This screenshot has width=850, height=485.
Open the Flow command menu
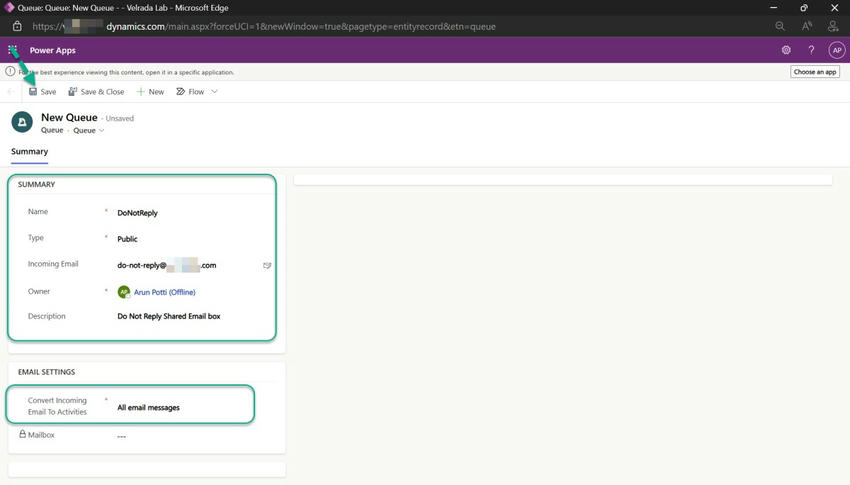190,92
